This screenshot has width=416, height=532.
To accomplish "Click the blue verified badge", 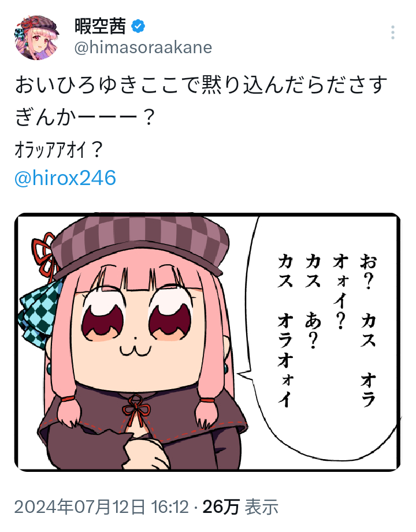I will point(138,27).
